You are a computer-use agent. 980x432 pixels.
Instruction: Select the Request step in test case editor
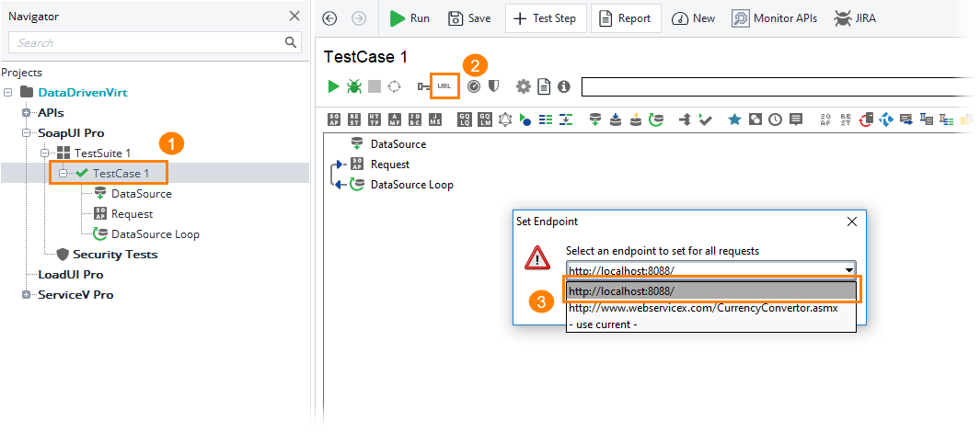390,165
